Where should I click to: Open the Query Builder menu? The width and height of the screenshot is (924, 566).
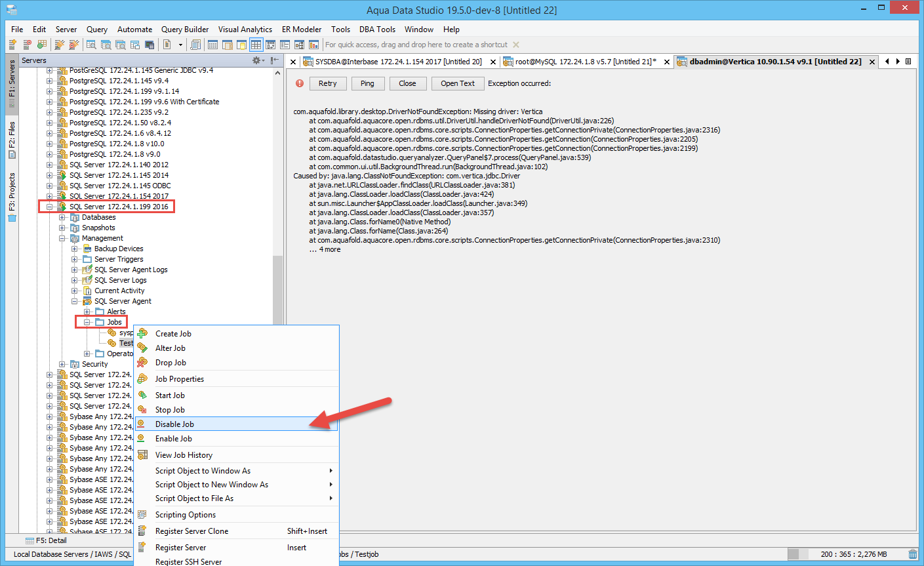[185, 30]
